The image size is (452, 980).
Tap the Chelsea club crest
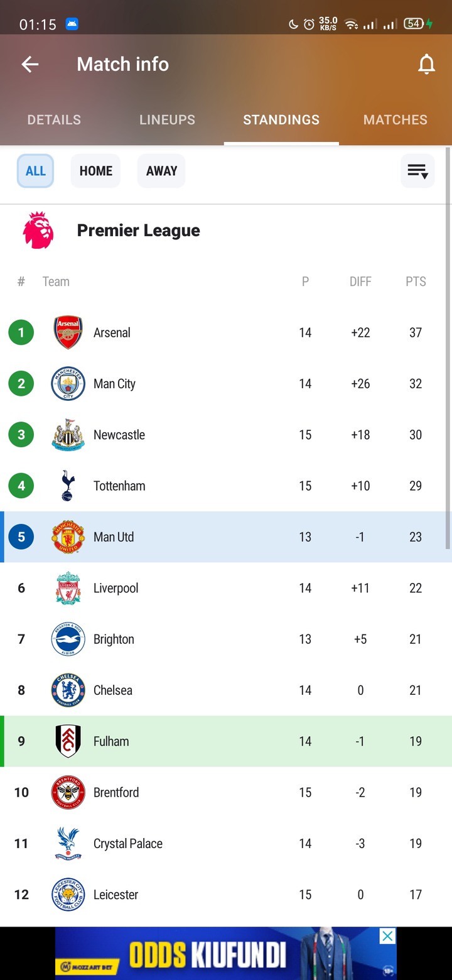68,690
